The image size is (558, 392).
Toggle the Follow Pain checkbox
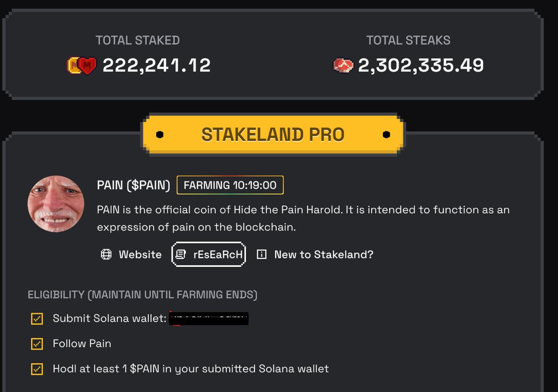pyautogui.click(x=37, y=344)
